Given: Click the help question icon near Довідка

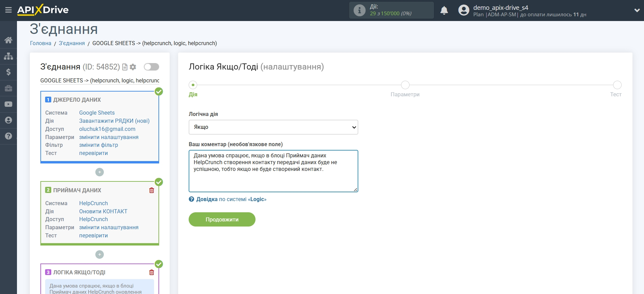Looking at the screenshot, I should (191, 199).
